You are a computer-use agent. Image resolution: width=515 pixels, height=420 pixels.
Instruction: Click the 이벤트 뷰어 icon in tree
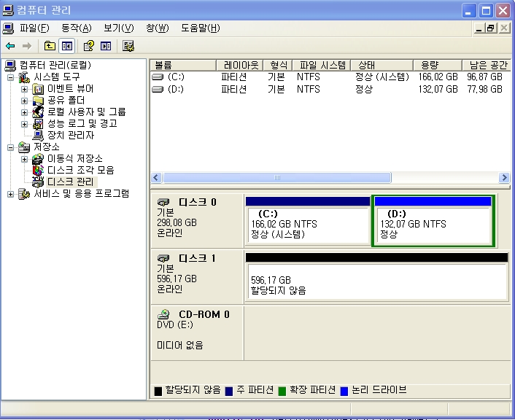tap(38, 89)
